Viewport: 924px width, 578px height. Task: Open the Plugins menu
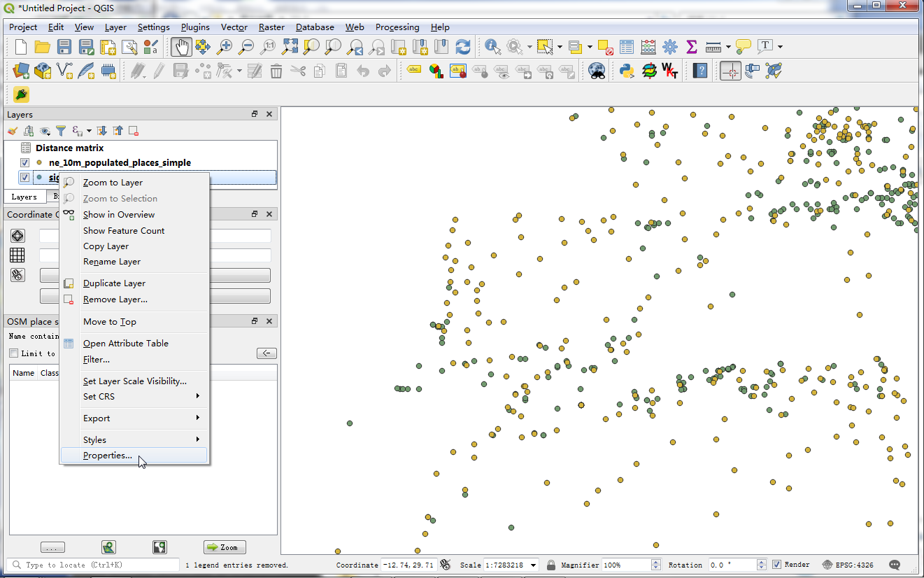coord(195,27)
